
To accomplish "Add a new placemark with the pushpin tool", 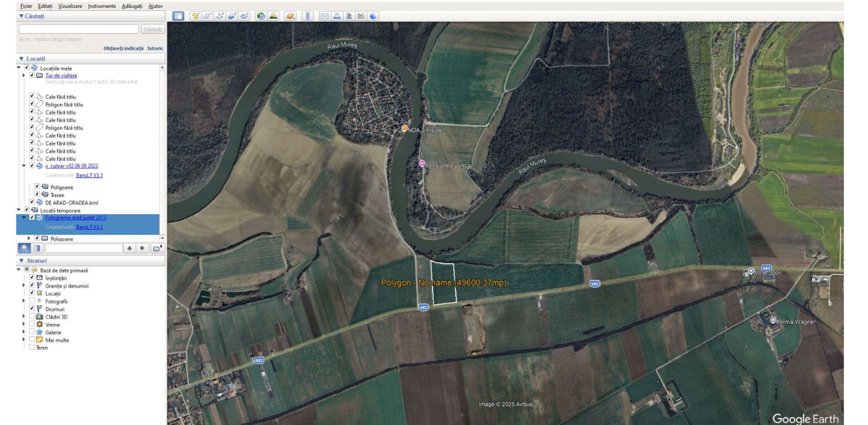I will click(x=195, y=16).
